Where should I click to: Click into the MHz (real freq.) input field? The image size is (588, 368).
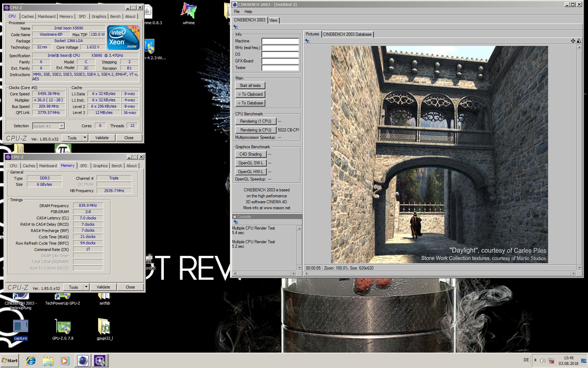coord(280,48)
